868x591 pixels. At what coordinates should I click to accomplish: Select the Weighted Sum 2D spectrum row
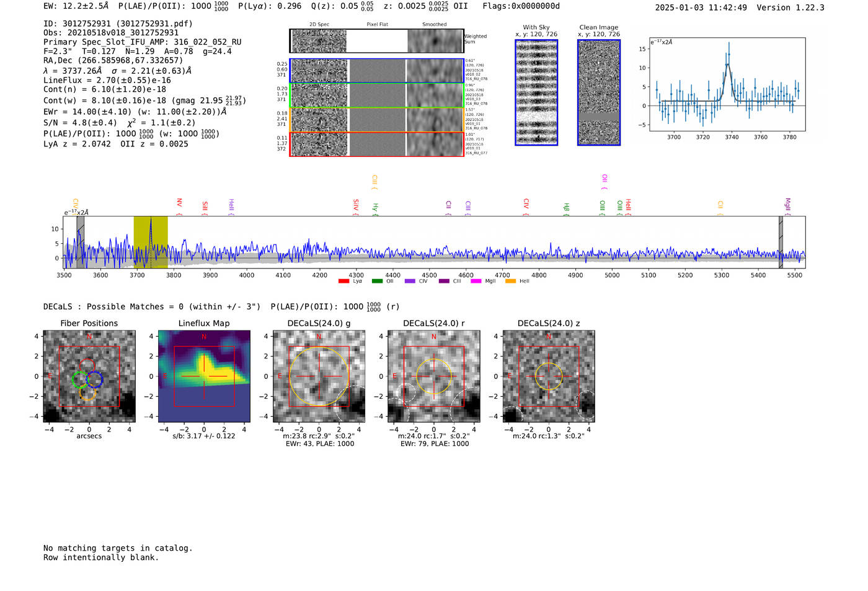click(x=377, y=41)
